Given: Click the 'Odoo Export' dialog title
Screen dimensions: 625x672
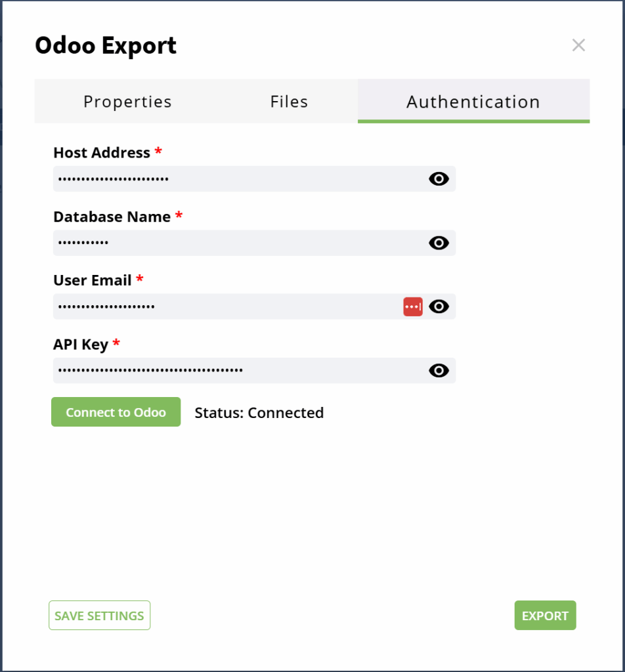Looking at the screenshot, I should click(x=106, y=46).
